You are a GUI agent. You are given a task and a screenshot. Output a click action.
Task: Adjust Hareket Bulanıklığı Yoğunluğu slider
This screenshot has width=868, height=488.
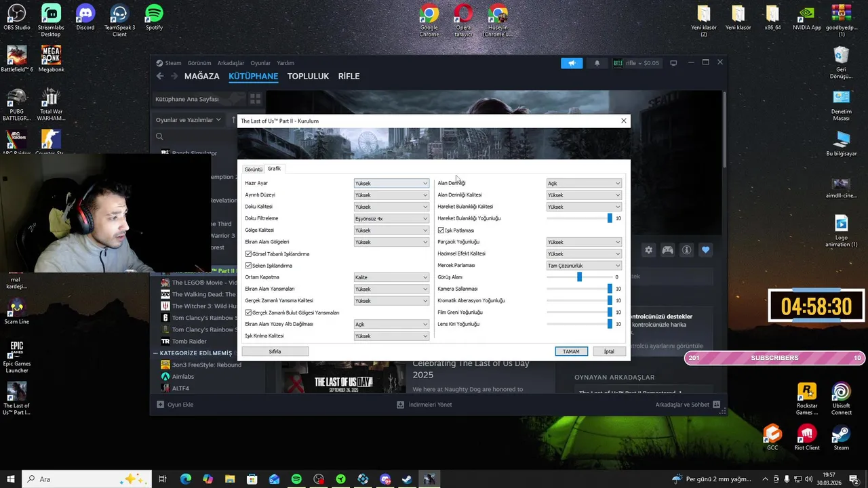point(579,218)
